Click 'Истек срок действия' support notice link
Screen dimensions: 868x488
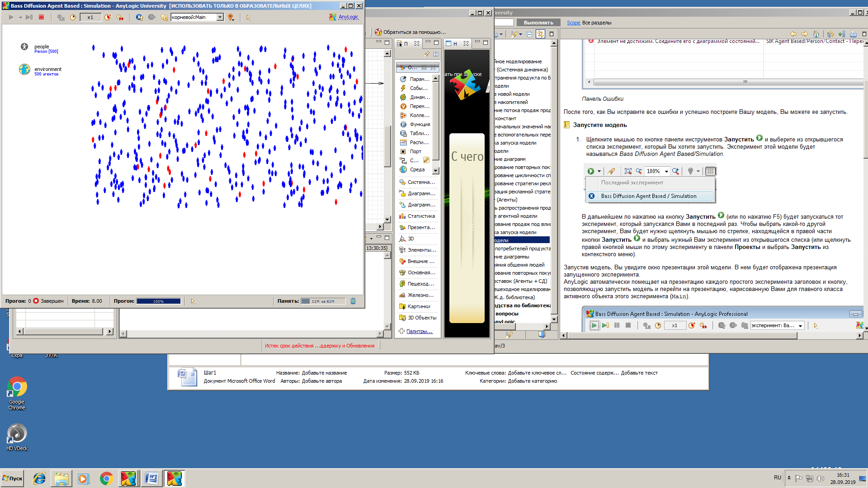tap(320, 346)
